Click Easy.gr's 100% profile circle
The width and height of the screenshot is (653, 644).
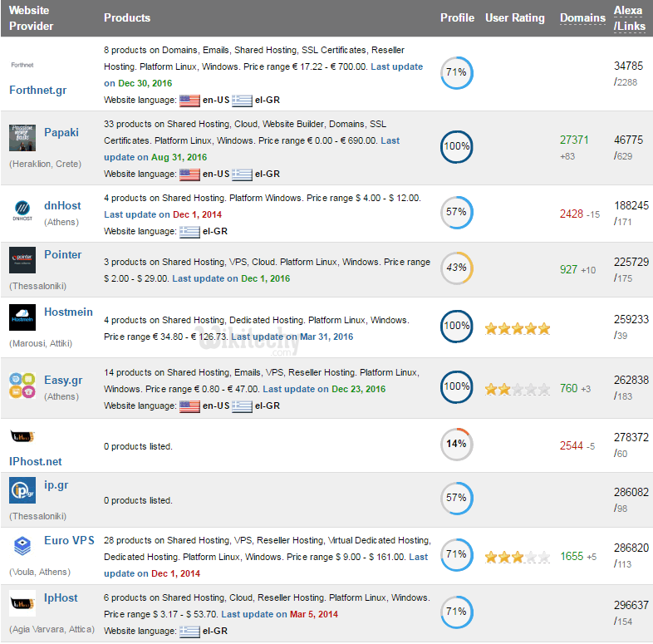point(457,387)
